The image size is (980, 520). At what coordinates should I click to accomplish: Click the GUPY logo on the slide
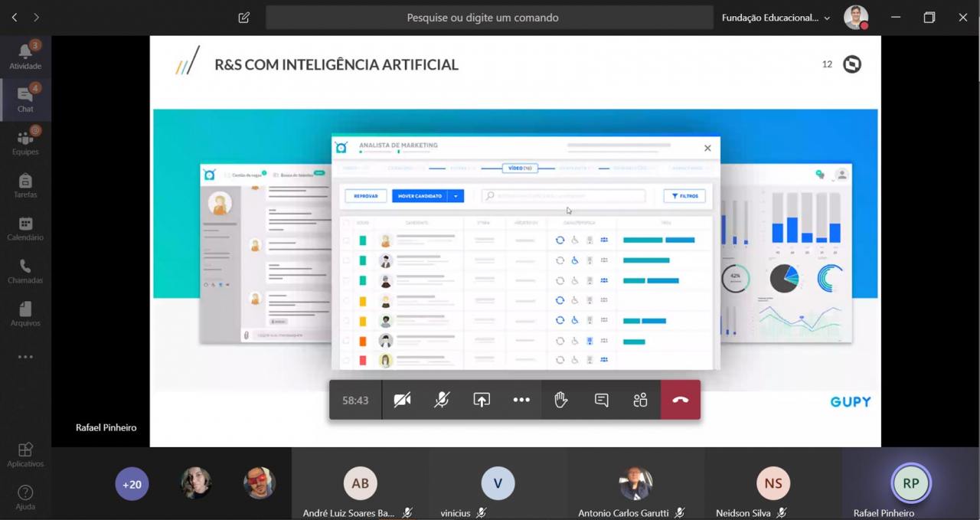[x=851, y=402]
